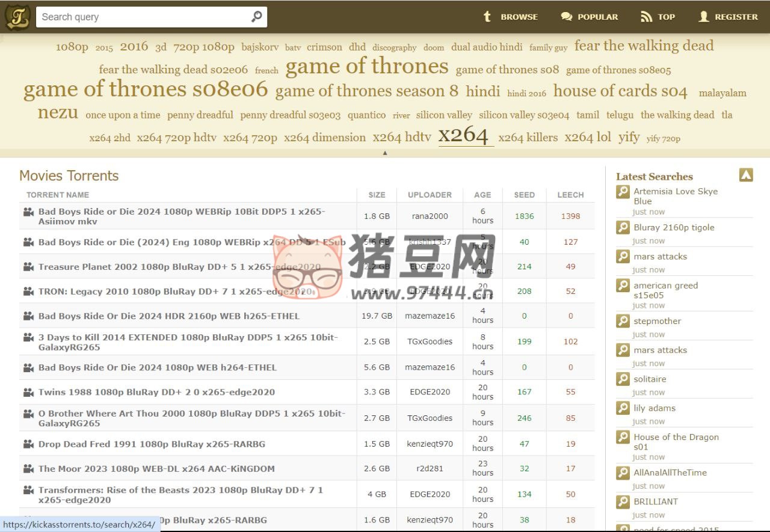Click inside the search query input field
The height and width of the screenshot is (532, 770).
[x=138, y=16]
